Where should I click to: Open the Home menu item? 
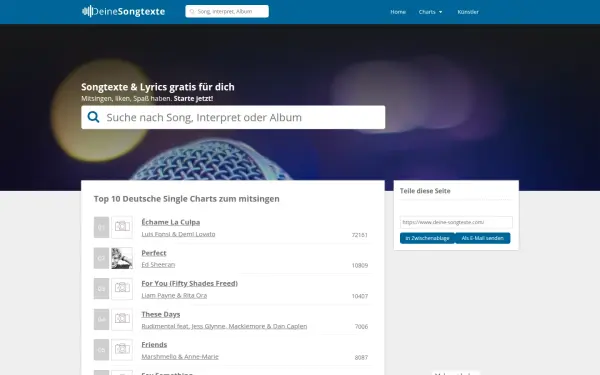click(398, 12)
